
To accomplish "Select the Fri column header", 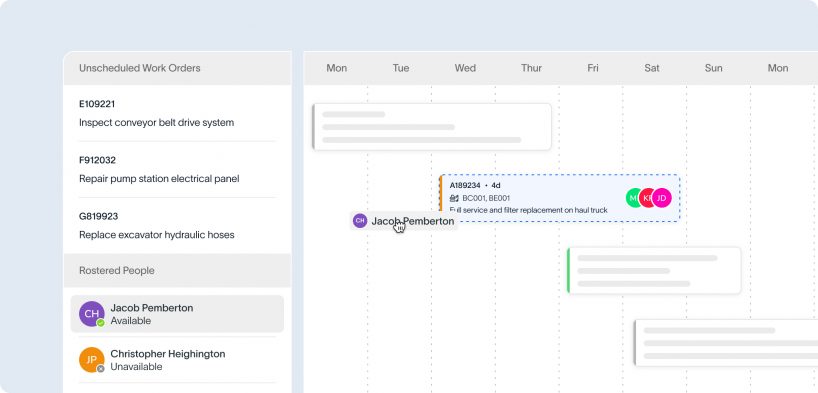I will 593,68.
